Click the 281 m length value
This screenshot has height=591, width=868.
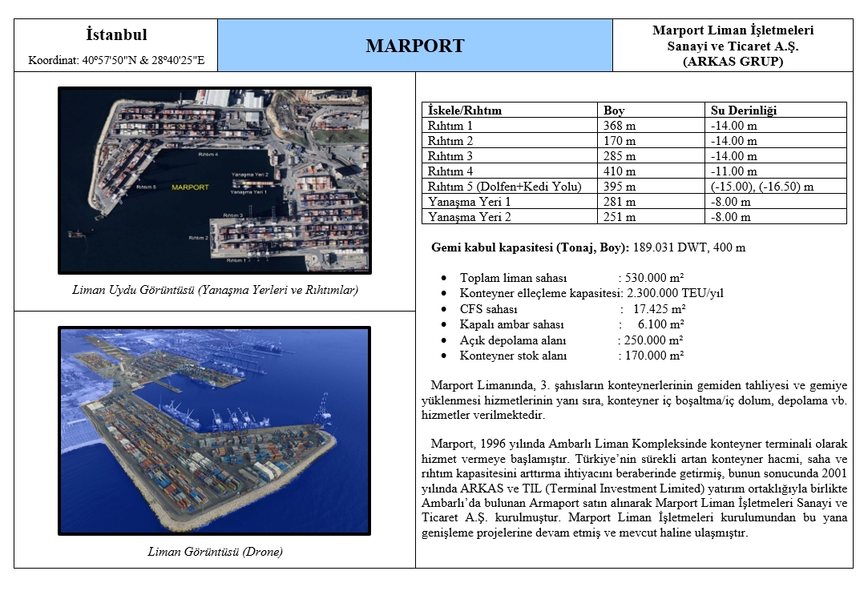click(x=620, y=202)
